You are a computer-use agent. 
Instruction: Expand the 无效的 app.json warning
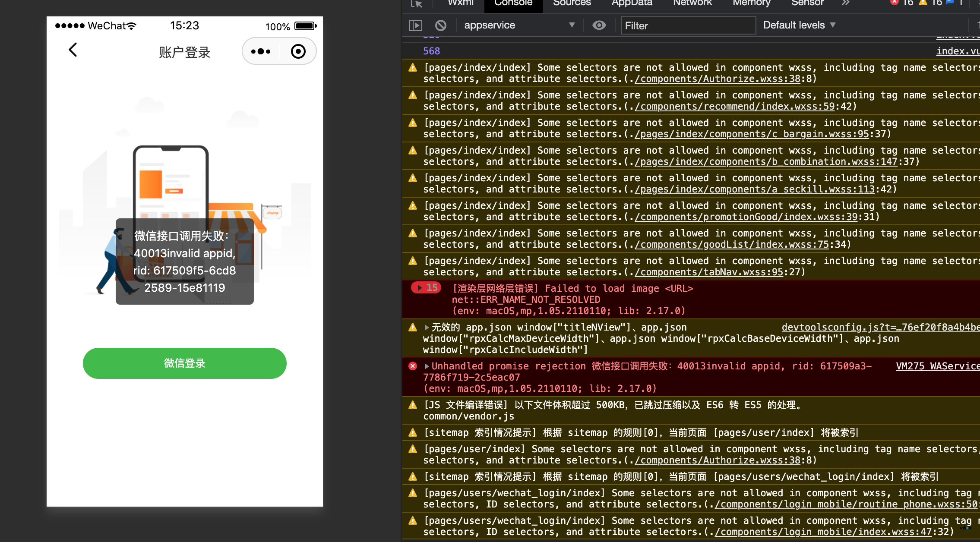pos(427,328)
